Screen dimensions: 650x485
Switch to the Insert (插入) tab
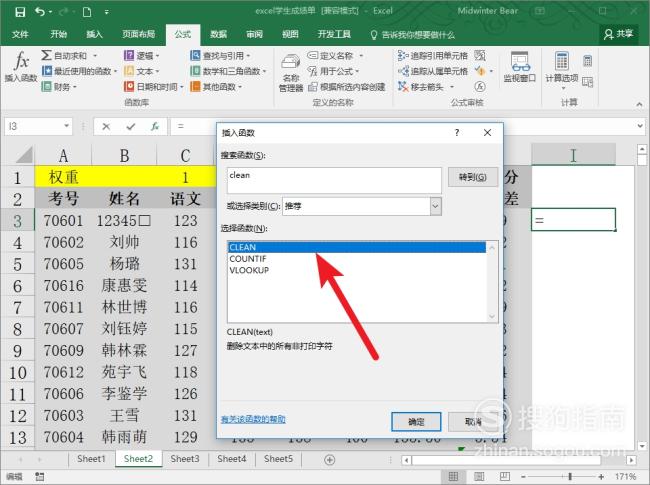pos(94,34)
